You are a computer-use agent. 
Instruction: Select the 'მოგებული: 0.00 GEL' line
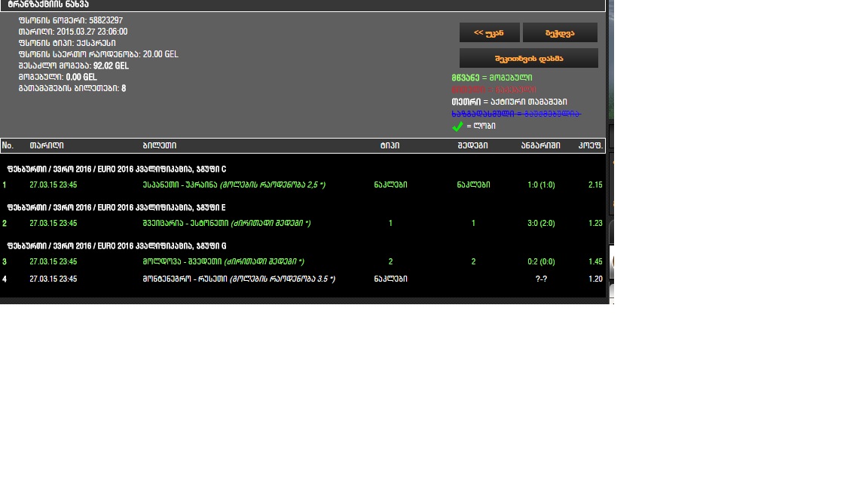pyautogui.click(x=57, y=77)
